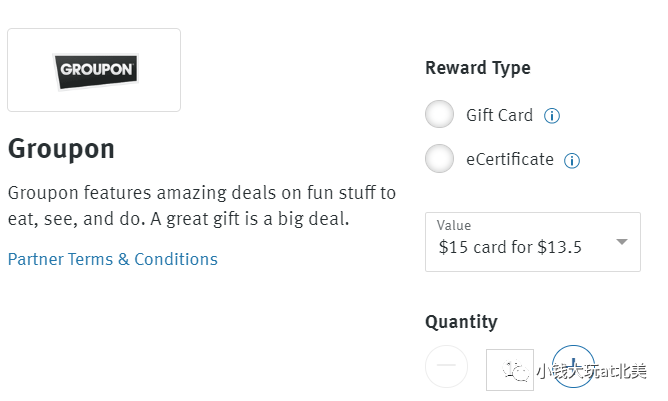Click the info icon next to Gift Card

tap(552, 116)
